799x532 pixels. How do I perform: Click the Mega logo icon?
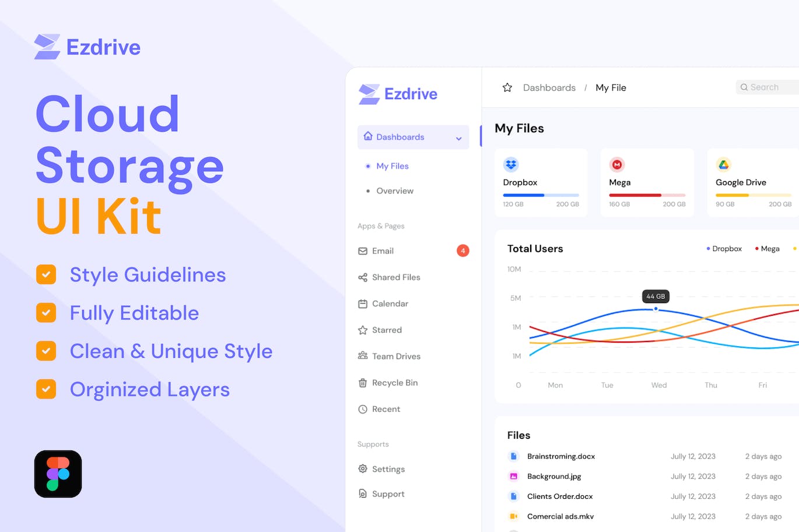pos(617,165)
